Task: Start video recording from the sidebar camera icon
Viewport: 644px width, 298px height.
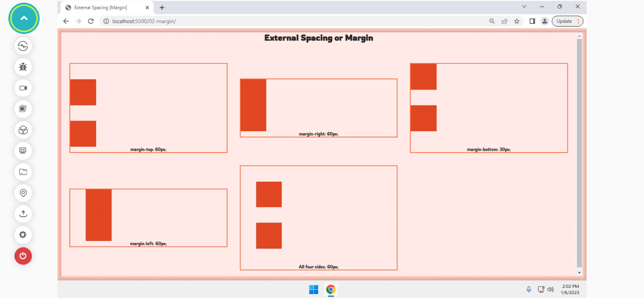Action: point(23,88)
